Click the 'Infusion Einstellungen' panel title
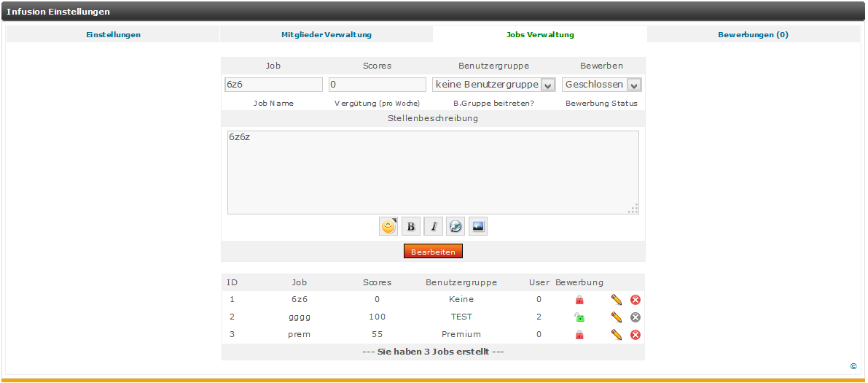Image resolution: width=868 pixels, height=383 pixels. 58,11
